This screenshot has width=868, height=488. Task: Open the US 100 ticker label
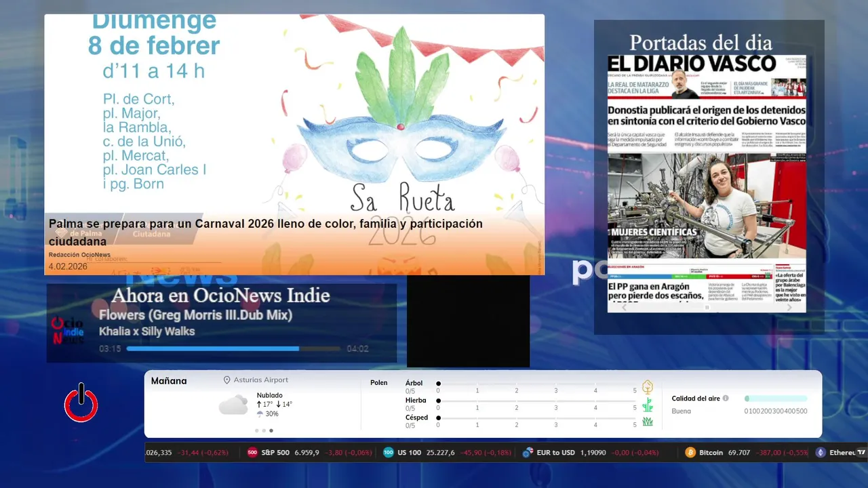click(410, 452)
